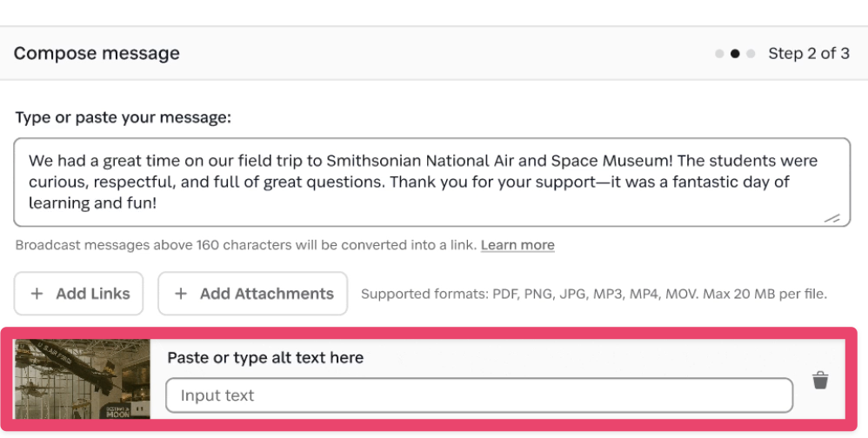The height and width of the screenshot is (438, 868).
Task: Click the plus icon beside Add Attachments
Action: coord(181,294)
